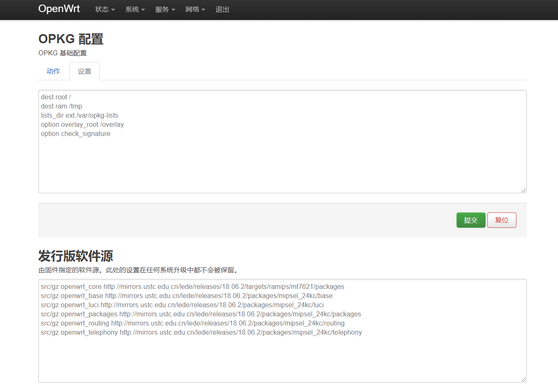Click the 复位 reset button

point(501,220)
